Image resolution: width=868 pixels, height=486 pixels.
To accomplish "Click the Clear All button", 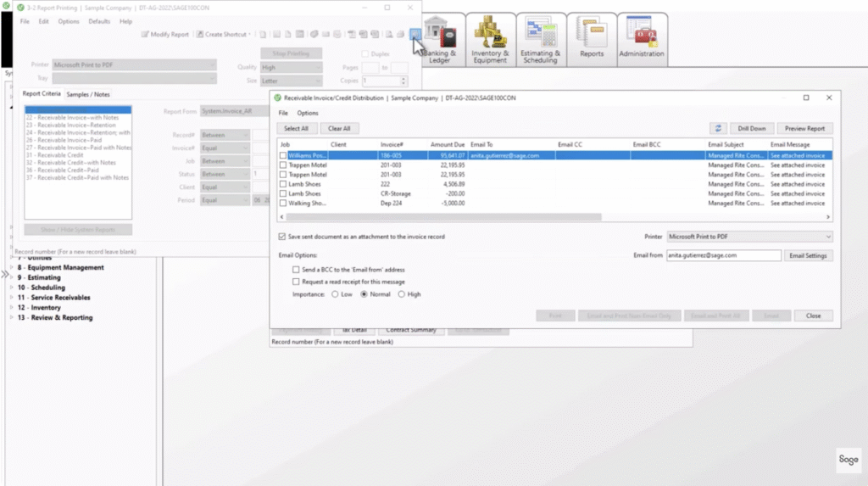I will pos(339,129).
